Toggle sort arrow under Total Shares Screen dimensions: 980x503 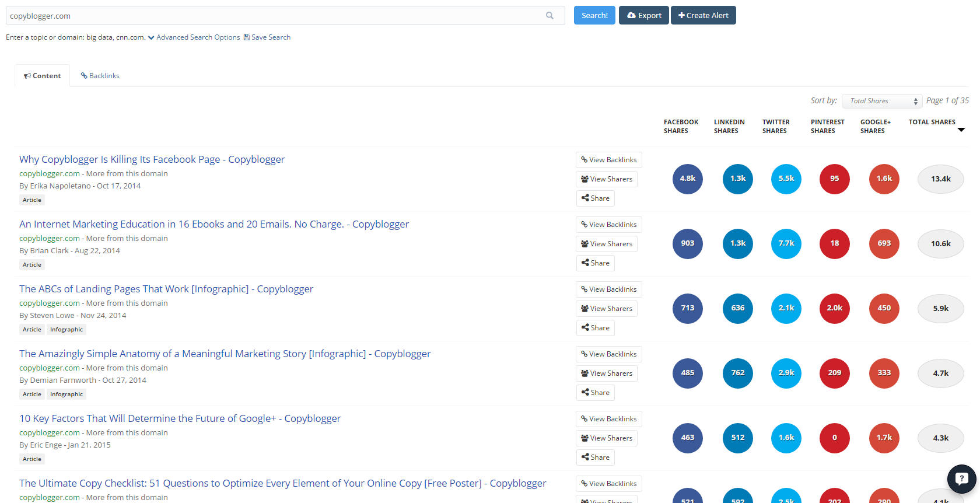961,130
